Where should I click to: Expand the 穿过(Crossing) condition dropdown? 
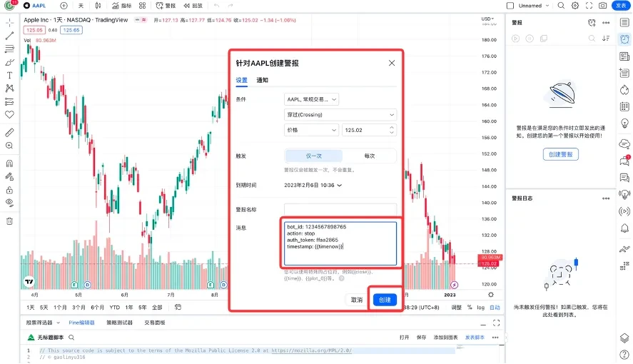pos(340,115)
